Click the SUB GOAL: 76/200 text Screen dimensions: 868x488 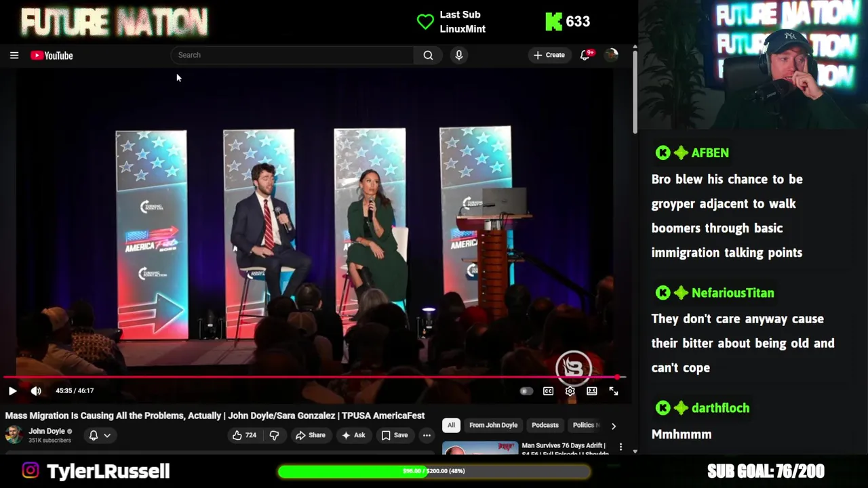pos(766,471)
